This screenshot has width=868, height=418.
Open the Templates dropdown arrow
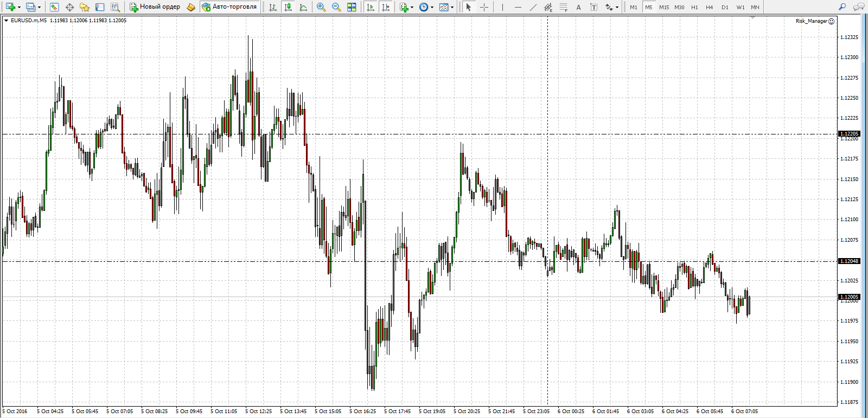coord(452,7)
